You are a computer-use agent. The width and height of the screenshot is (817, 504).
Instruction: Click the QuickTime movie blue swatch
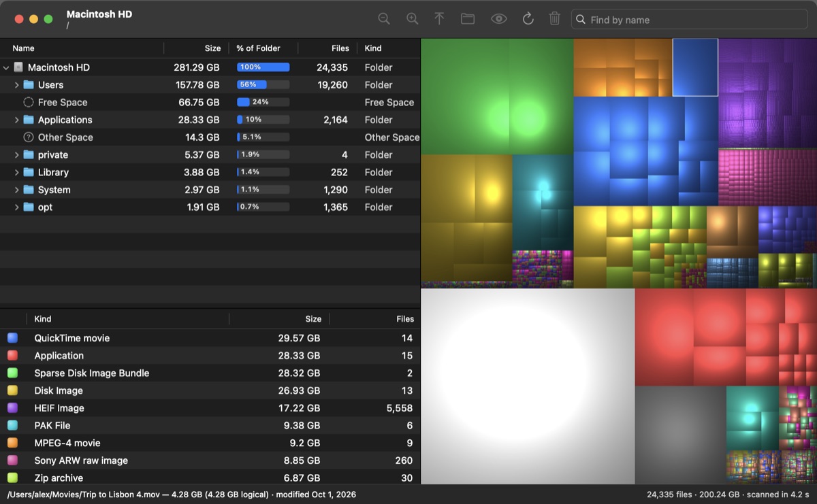pyautogui.click(x=12, y=338)
